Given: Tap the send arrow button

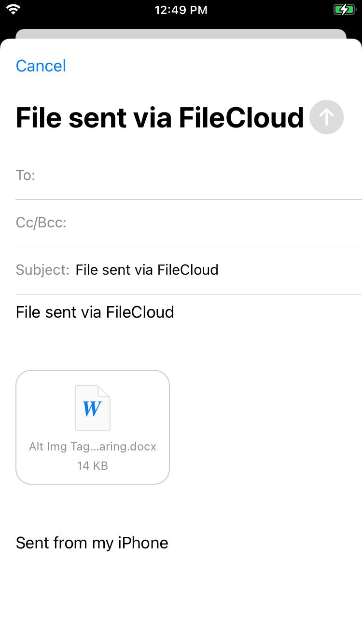Looking at the screenshot, I should click(326, 117).
